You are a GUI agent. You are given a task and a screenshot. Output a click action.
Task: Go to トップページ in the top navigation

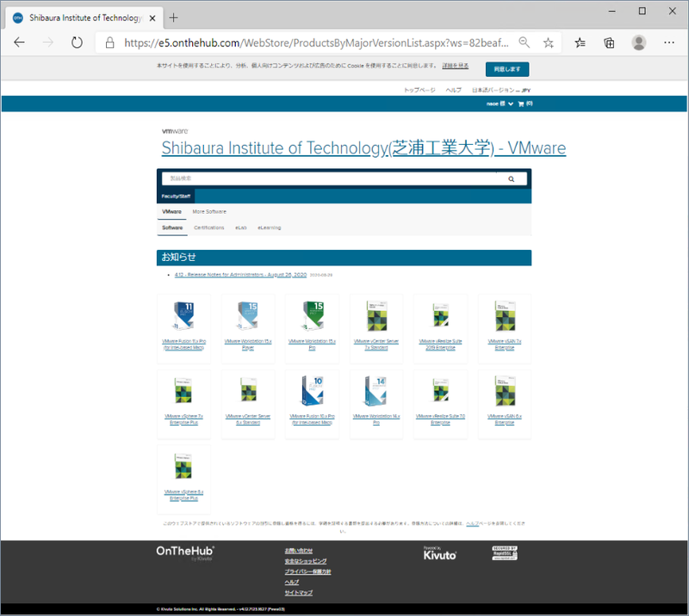click(x=419, y=90)
